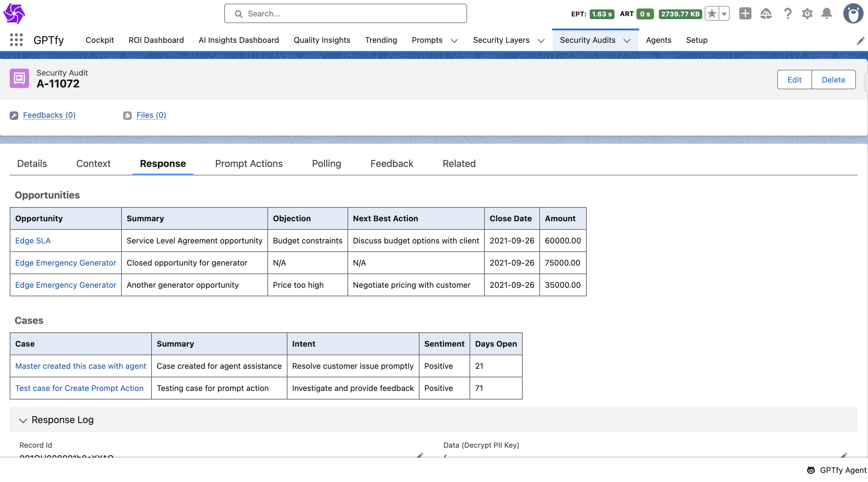
Task: Click the Delete button
Action: tap(833, 80)
